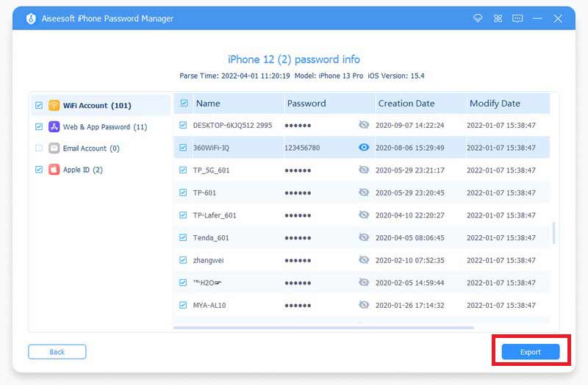Click creation date 2020-08-06 15:29:49
The height and width of the screenshot is (385, 588).
pyautogui.click(x=410, y=148)
